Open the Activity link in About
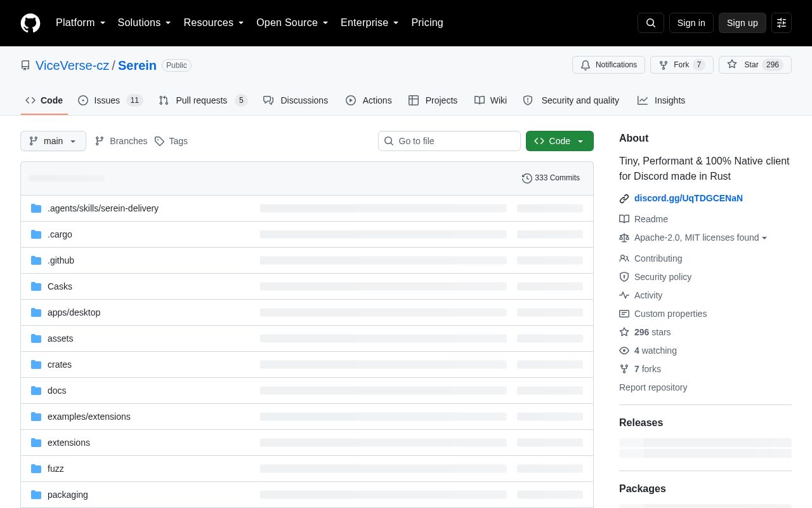The image size is (812, 508). [648, 295]
